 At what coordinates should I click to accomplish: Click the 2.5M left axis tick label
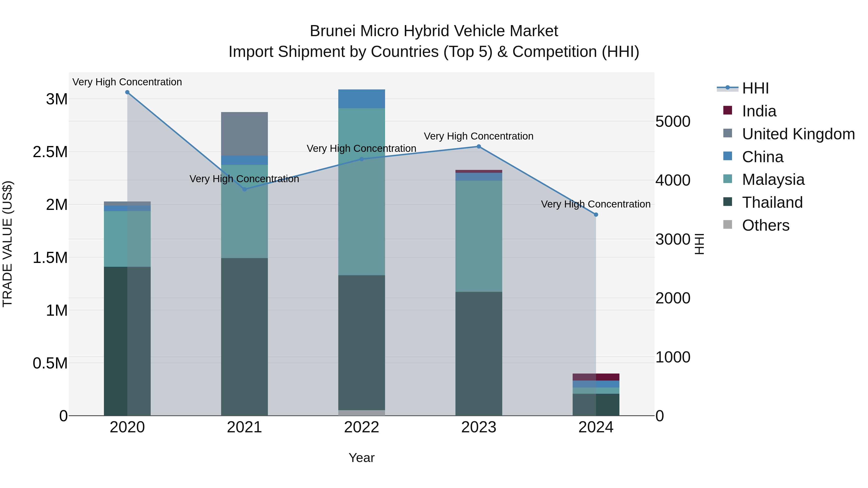pyautogui.click(x=50, y=152)
